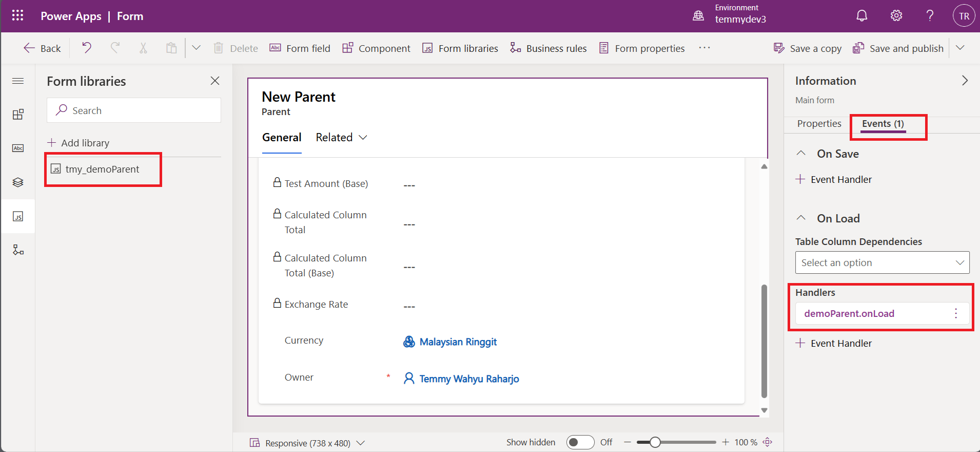This screenshot has width=980, height=452.
Task: Open the Table Column Dependencies dropdown
Action: (x=882, y=262)
